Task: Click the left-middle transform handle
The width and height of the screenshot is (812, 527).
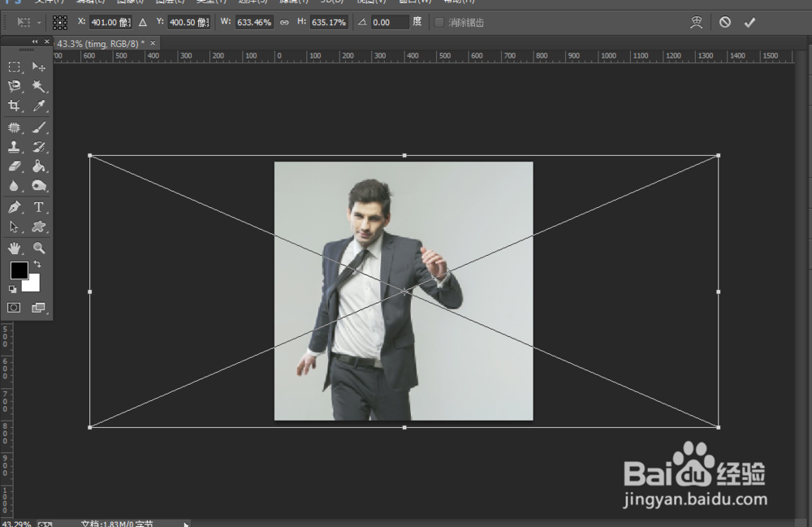Action: coord(90,292)
